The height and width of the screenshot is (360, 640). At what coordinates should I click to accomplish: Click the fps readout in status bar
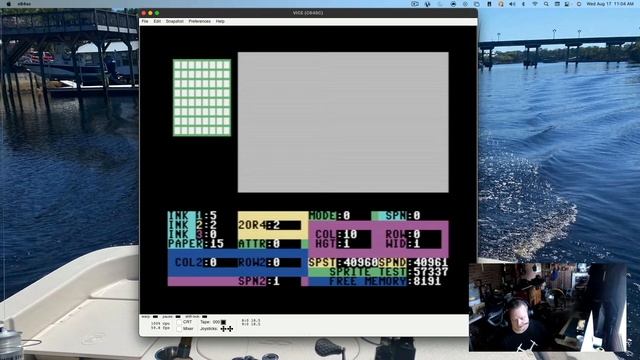pos(160,328)
